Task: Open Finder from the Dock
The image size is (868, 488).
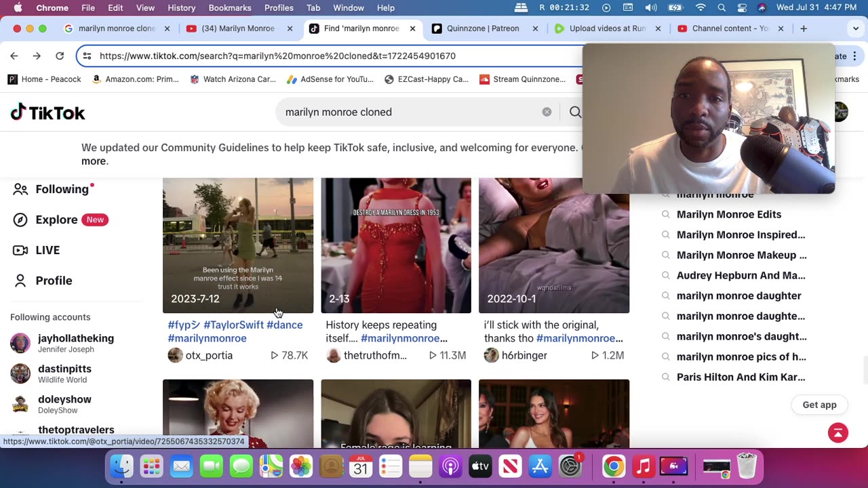Action: pos(122,466)
